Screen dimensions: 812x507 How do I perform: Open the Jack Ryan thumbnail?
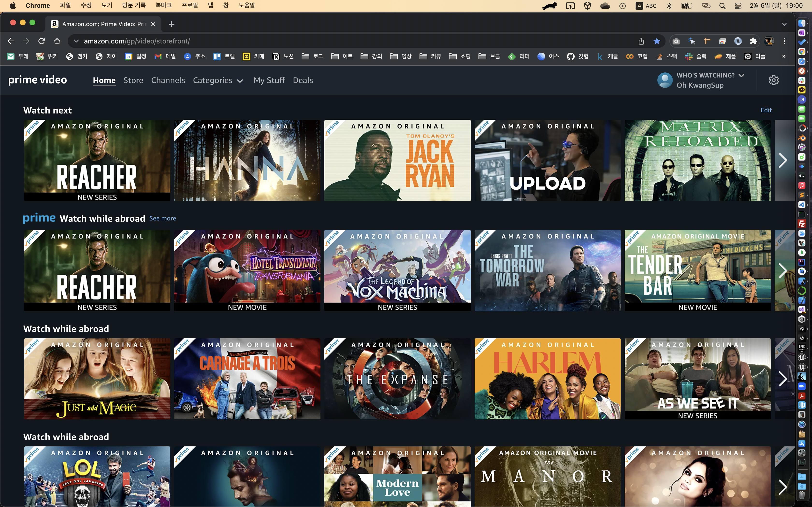pos(397,160)
